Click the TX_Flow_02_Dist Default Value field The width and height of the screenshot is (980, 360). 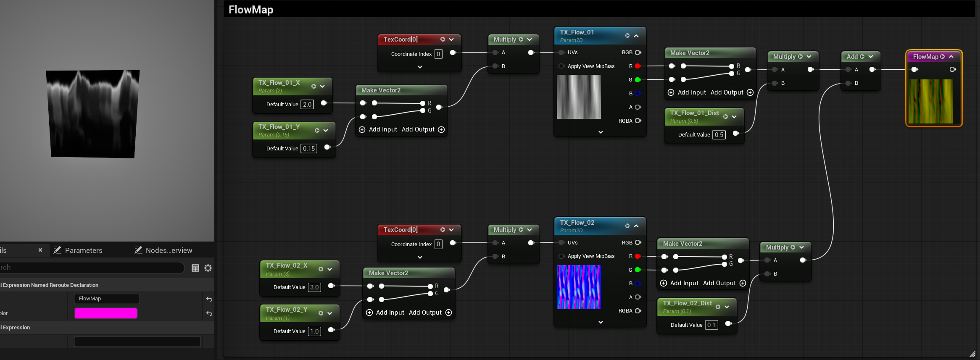711,325
